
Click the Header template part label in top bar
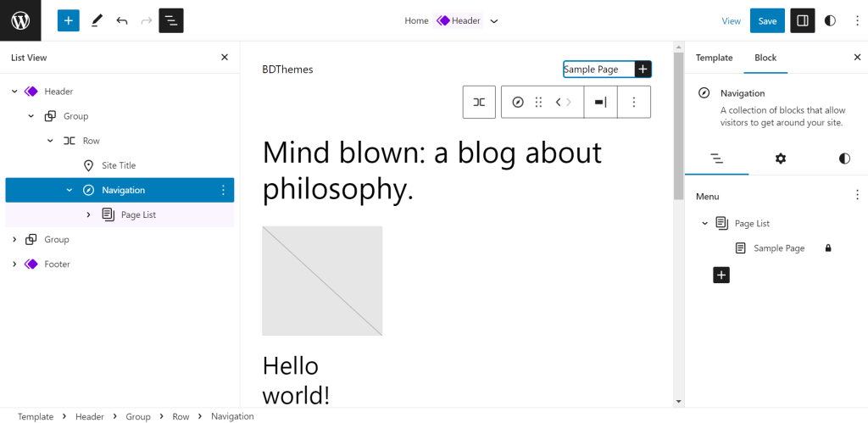pos(458,20)
